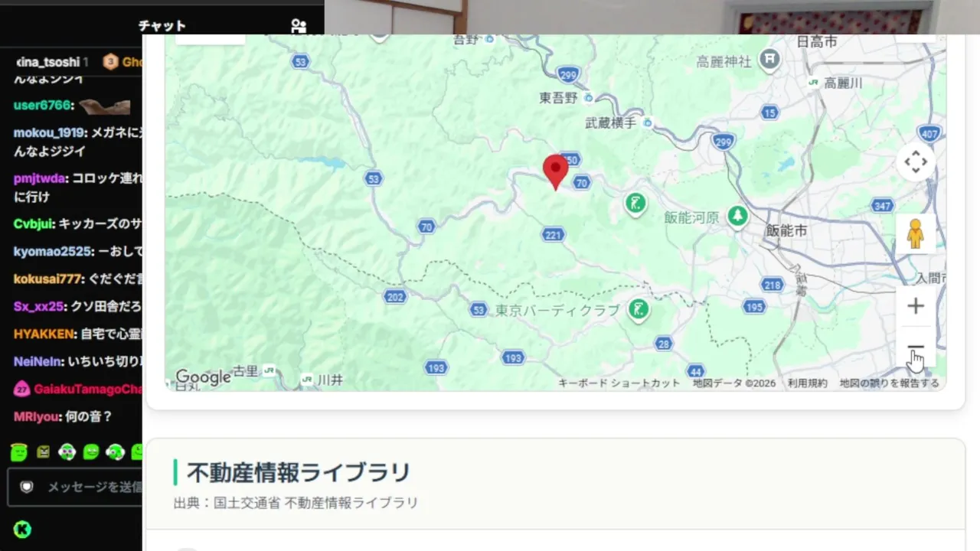The image size is (980, 551).
Task: Click username pmjtwda in chat
Action: click(x=41, y=178)
